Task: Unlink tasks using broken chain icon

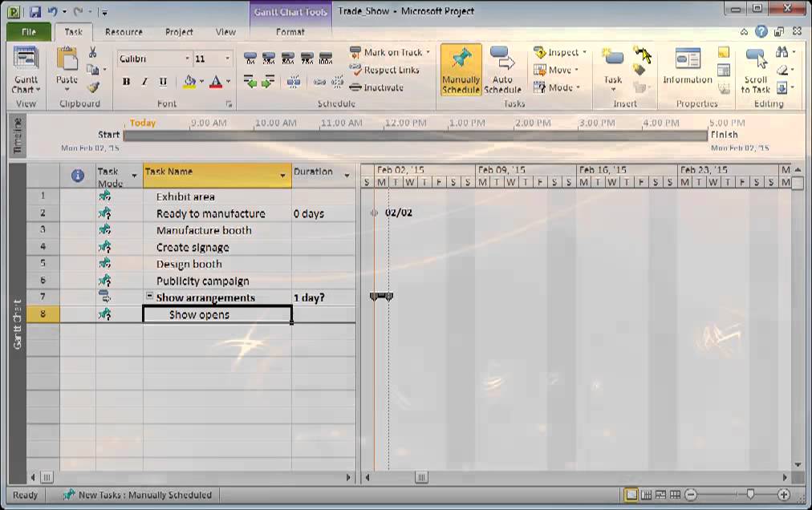Action: coord(337,82)
